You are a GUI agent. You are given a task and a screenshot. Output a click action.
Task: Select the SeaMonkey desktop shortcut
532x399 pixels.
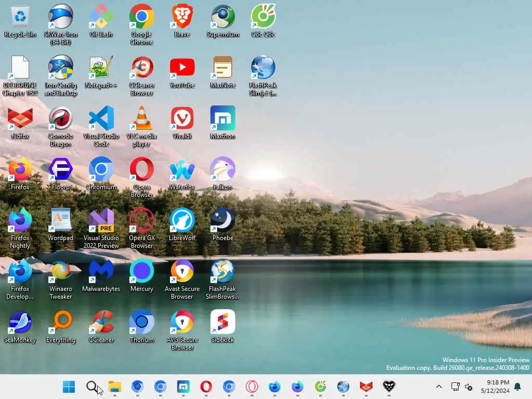click(x=20, y=326)
